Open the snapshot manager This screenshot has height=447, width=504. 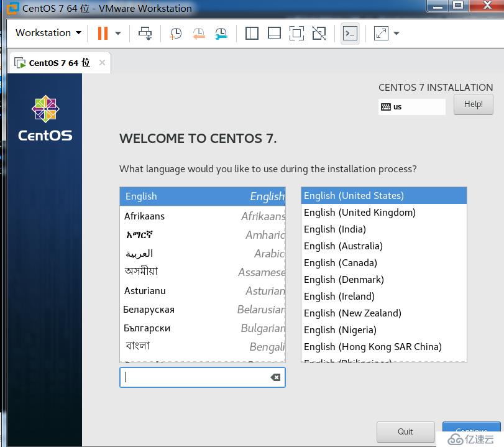(221, 33)
